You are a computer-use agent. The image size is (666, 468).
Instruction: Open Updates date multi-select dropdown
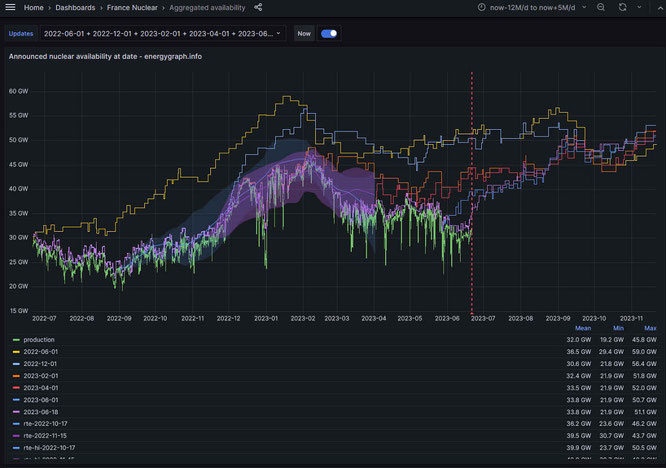[162, 34]
